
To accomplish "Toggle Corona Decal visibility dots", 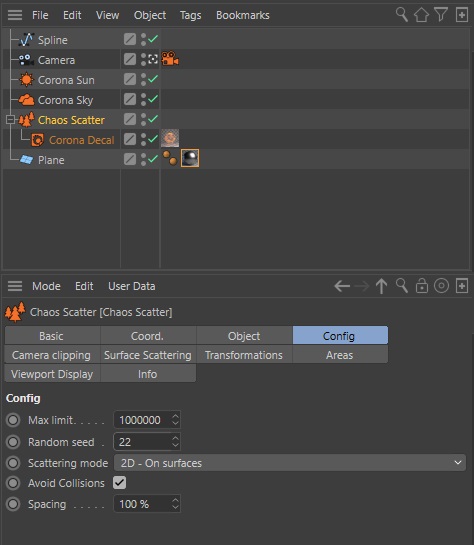I will 143,139.
